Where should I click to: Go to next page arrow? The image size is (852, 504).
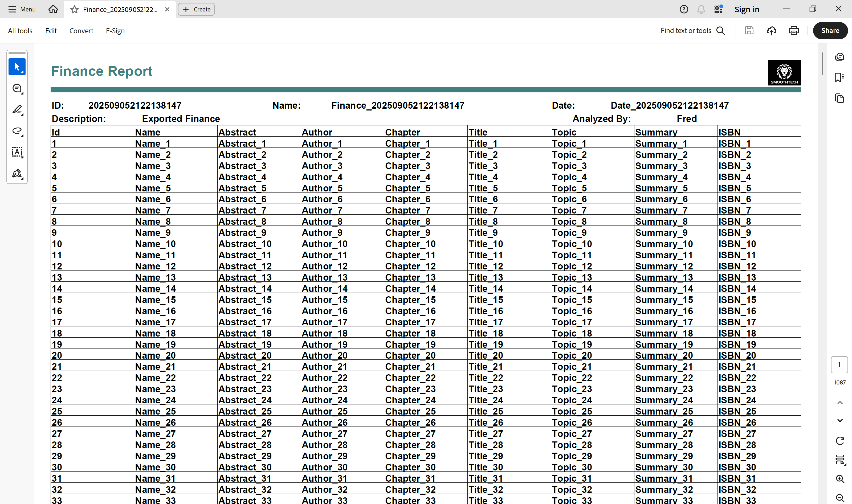840,420
